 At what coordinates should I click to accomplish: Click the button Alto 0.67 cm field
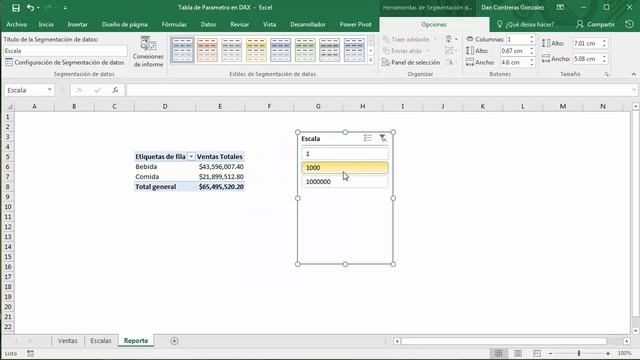pos(514,51)
